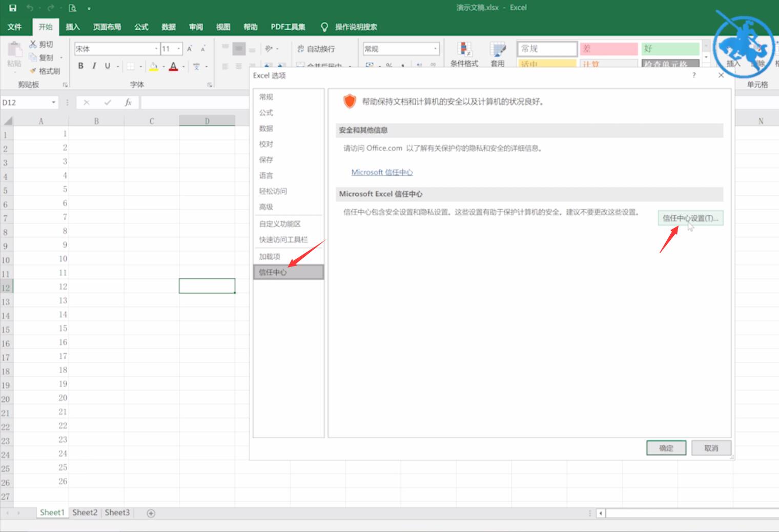Click 信任中心设置(T)... button
The width and height of the screenshot is (779, 532).
pyautogui.click(x=690, y=218)
